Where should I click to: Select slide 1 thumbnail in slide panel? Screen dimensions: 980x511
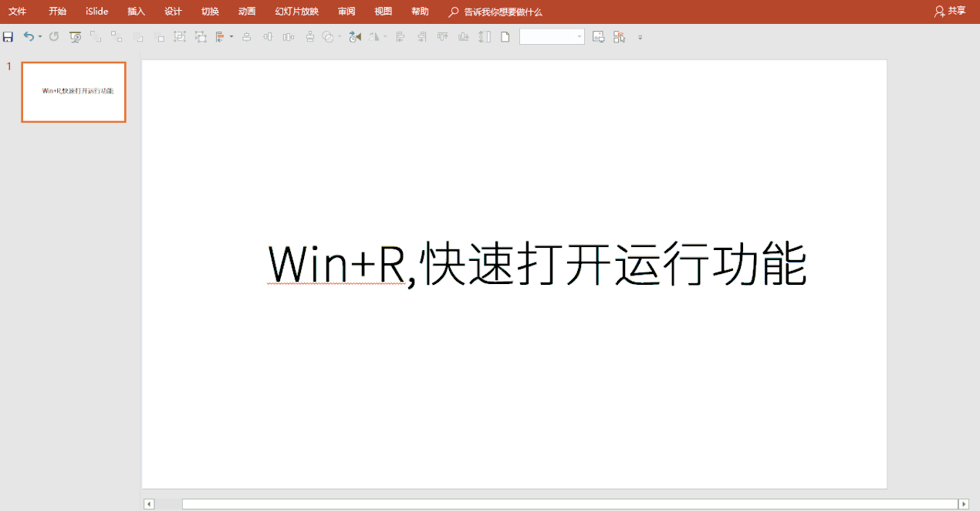pos(73,92)
